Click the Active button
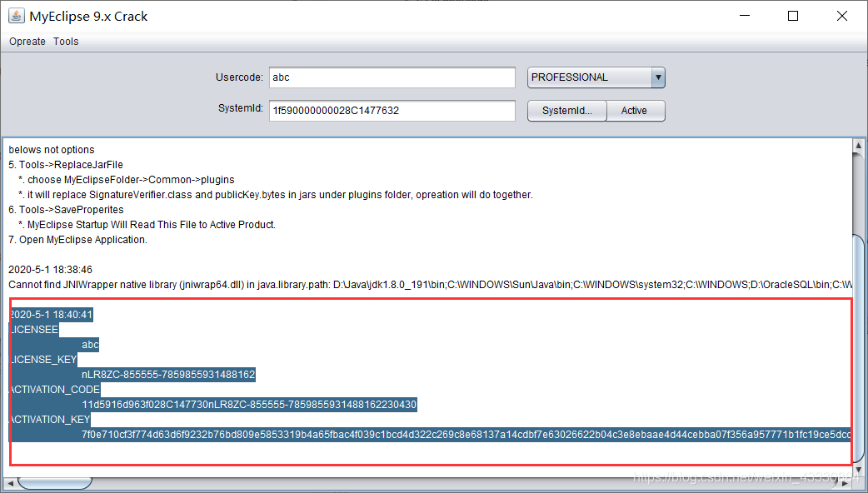Image resolution: width=868 pixels, height=493 pixels. [636, 111]
